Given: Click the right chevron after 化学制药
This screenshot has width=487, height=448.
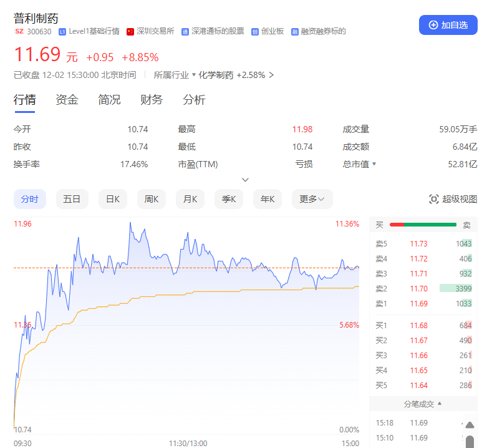Looking at the screenshot, I should click(271, 75).
